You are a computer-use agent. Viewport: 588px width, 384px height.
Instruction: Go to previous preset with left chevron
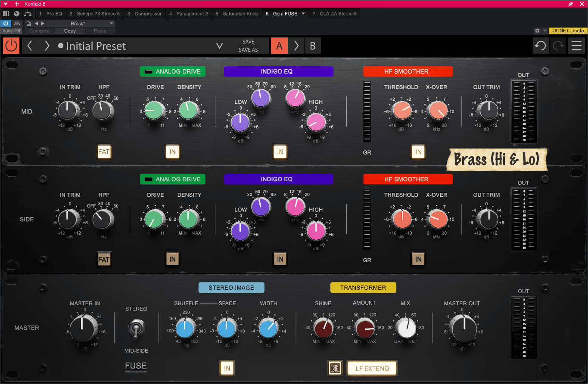[x=30, y=46]
